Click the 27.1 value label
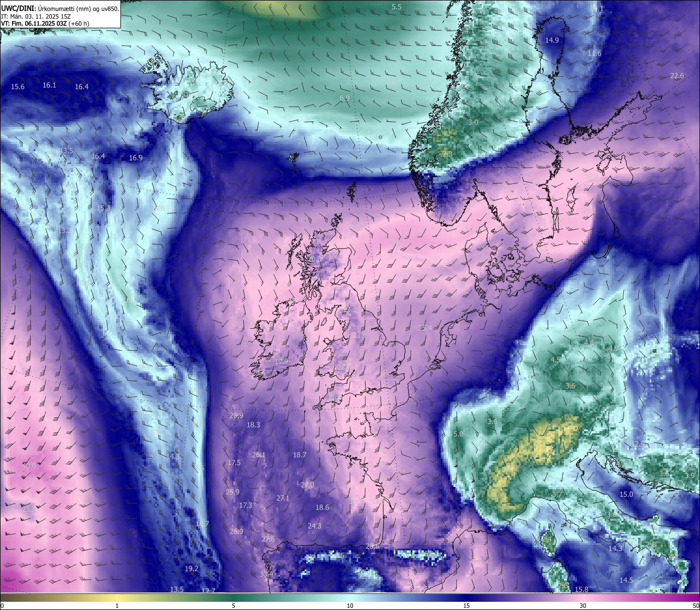Viewport: 700px width, 610px height. (x=283, y=498)
